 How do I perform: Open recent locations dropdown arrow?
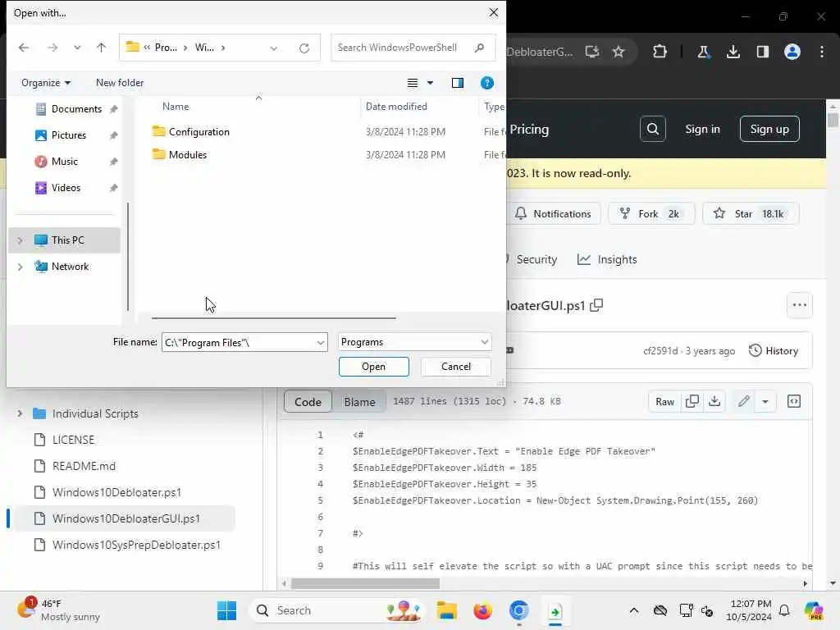(x=77, y=48)
